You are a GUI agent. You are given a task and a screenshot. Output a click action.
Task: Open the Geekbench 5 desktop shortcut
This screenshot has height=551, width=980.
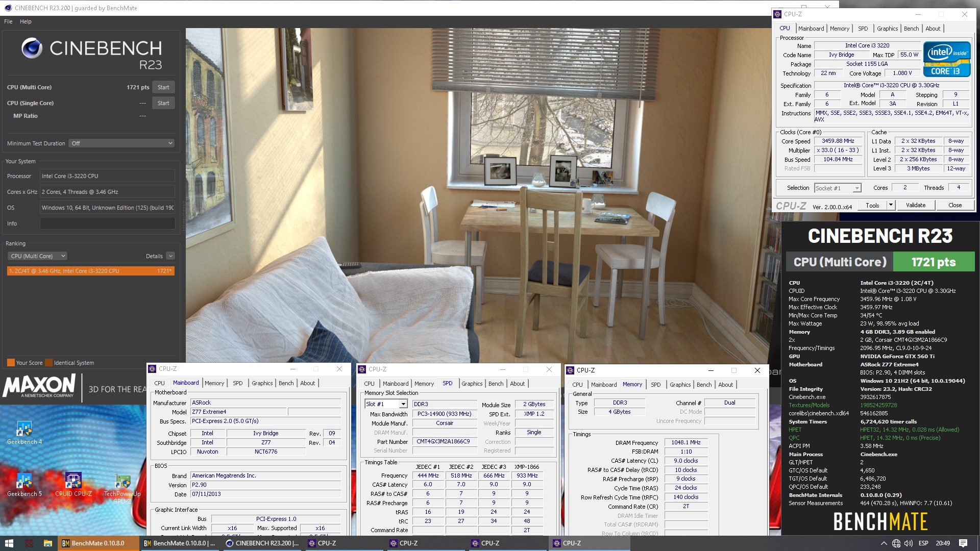click(24, 484)
